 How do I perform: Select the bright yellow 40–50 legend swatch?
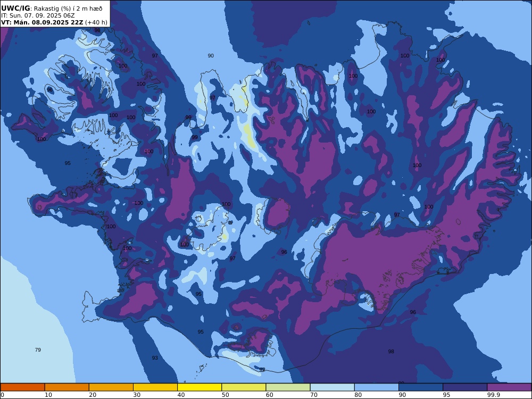(199, 387)
